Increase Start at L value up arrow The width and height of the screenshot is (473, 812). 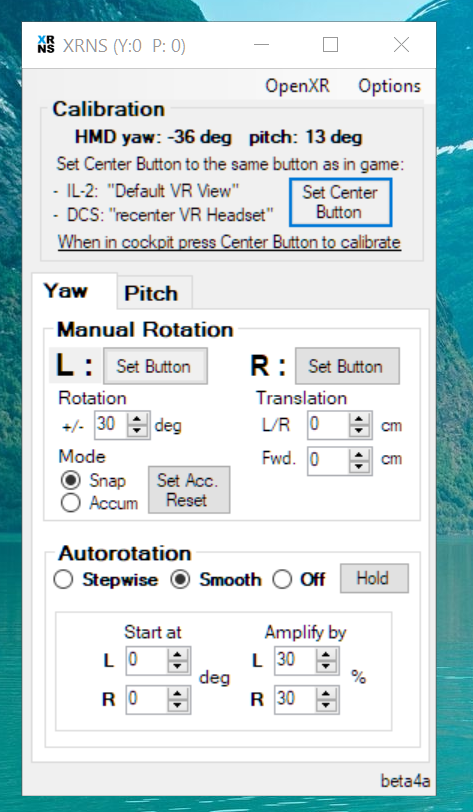coord(178,655)
